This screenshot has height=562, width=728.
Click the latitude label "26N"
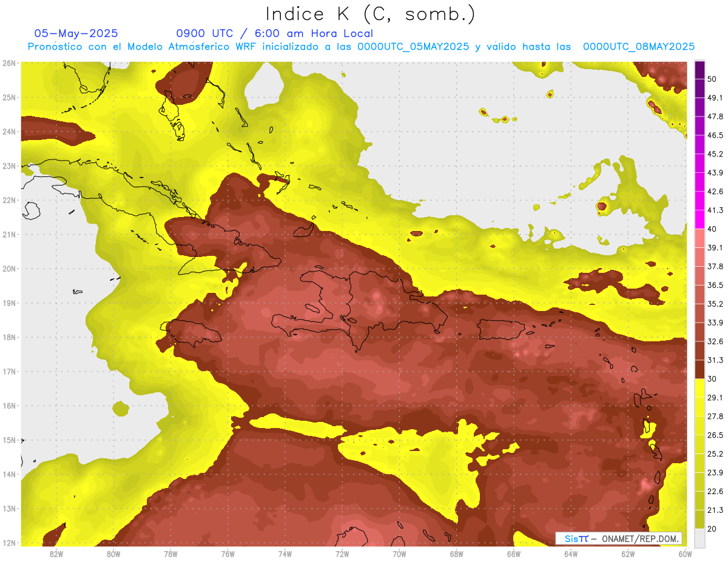9,63
